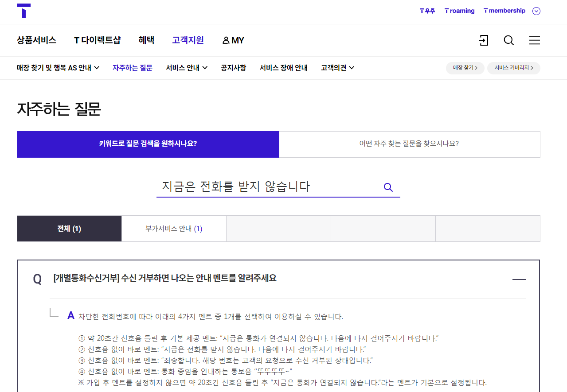
Task: Open the family site chevron at top right
Action: [x=536, y=11]
